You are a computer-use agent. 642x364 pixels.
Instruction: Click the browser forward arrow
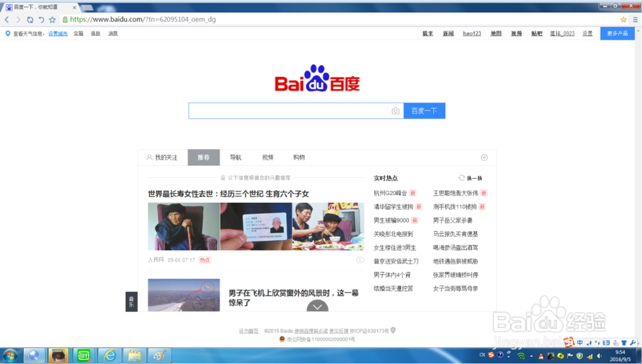[x=18, y=20]
